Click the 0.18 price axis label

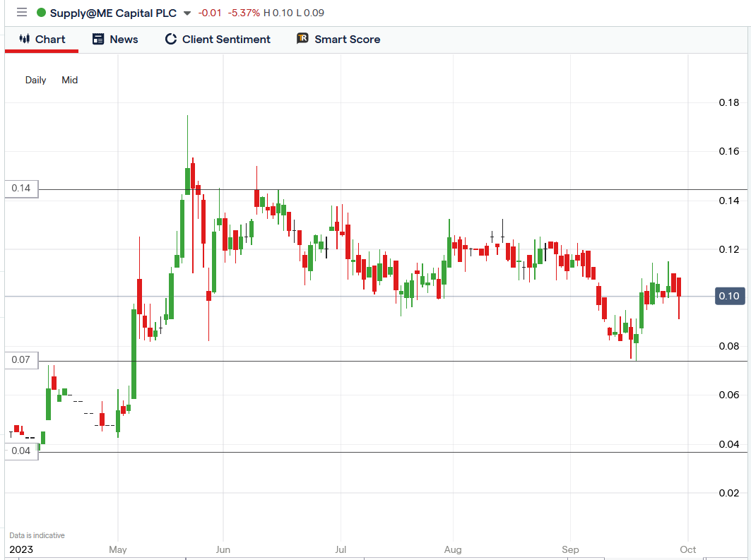pos(728,102)
